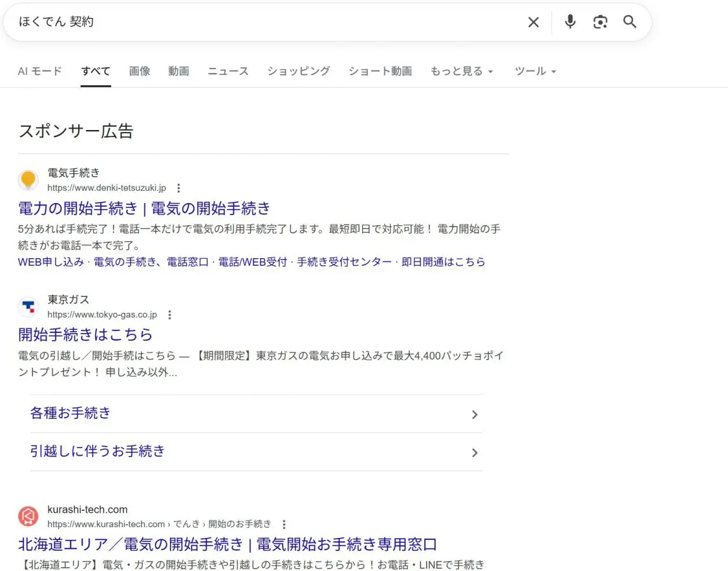
Task: Open the three-dot menu on the 電気手続き ad
Action: pyautogui.click(x=178, y=188)
